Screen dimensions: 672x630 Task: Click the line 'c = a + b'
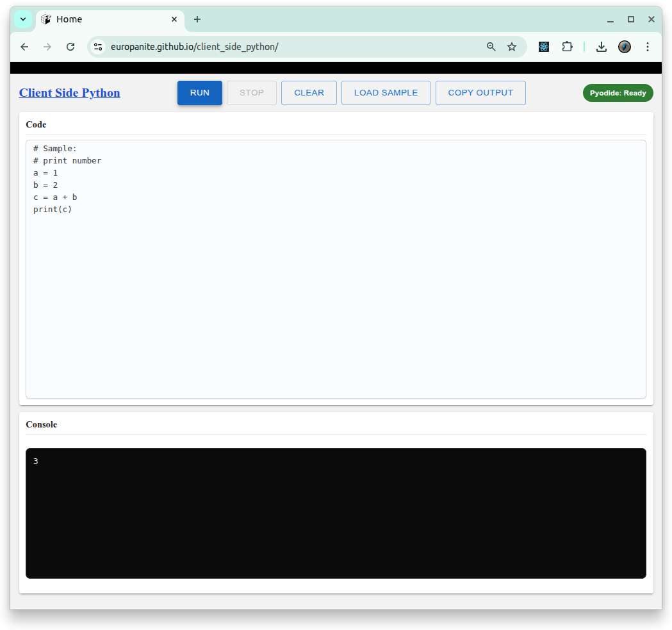coord(55,197)
